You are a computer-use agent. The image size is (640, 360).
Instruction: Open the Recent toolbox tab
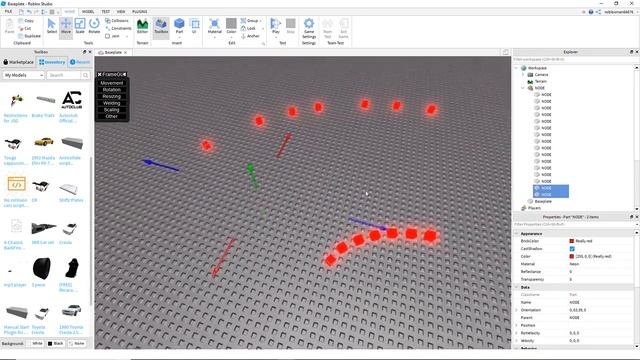(80, 62)
